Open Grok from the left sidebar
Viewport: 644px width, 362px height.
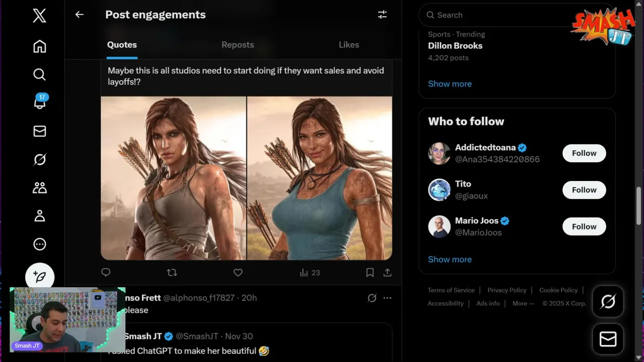39,160
